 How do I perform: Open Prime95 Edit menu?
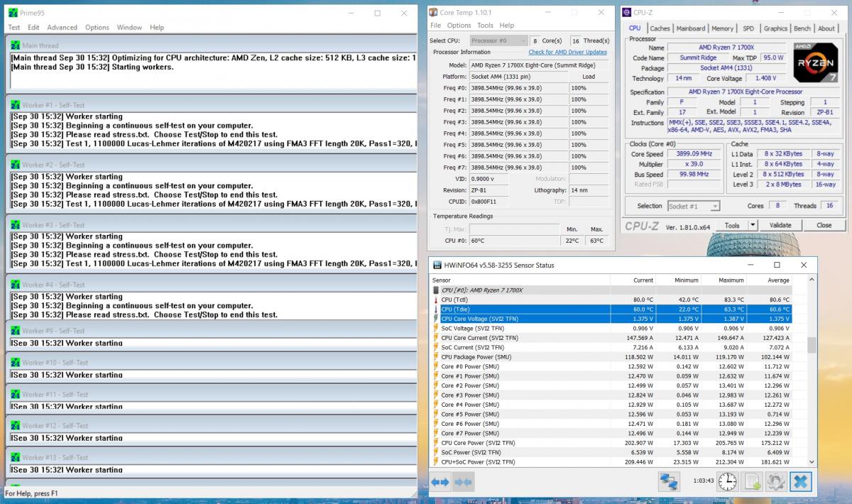pos(33,28)
